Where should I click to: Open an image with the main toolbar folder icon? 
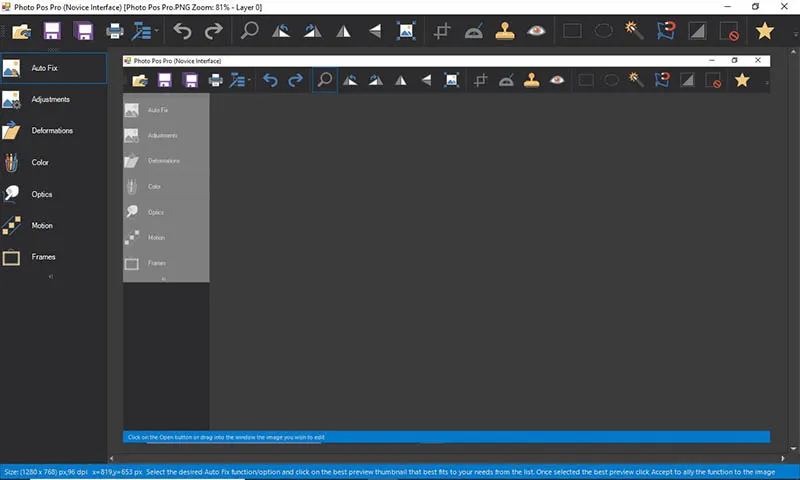coord(21,31)
